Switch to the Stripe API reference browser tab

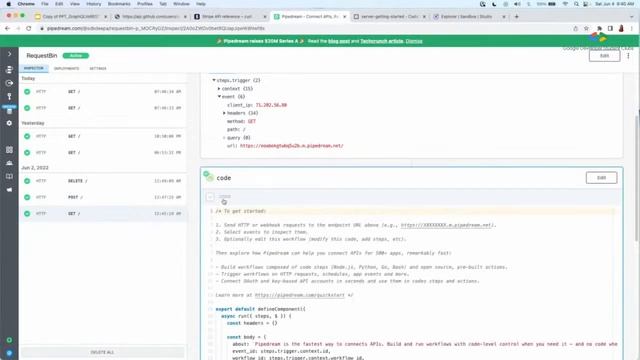click(230, 16)
